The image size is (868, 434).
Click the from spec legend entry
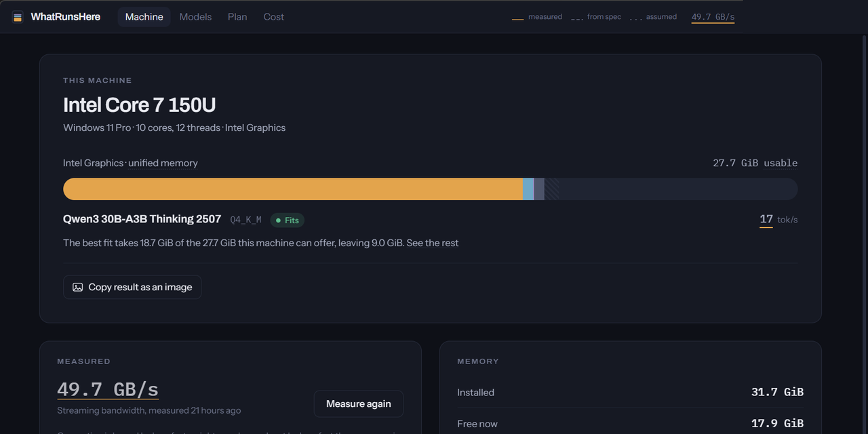(x=596, y=17)
